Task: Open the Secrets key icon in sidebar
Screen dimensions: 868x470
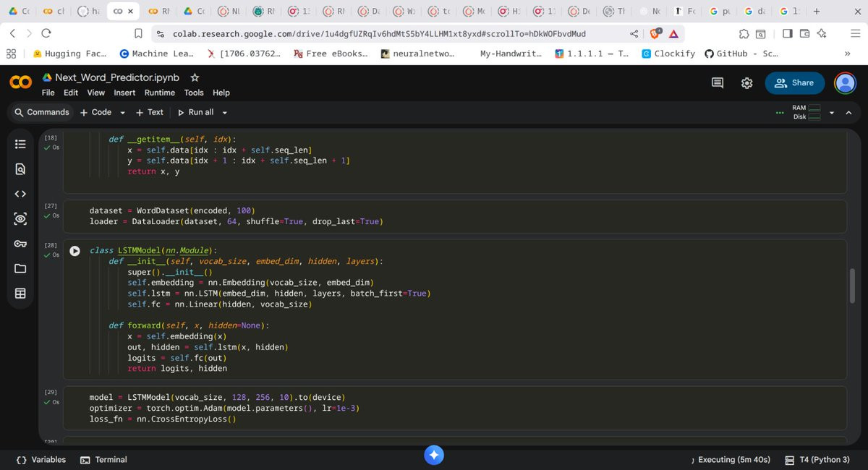Action: click(x=20, y=244)
